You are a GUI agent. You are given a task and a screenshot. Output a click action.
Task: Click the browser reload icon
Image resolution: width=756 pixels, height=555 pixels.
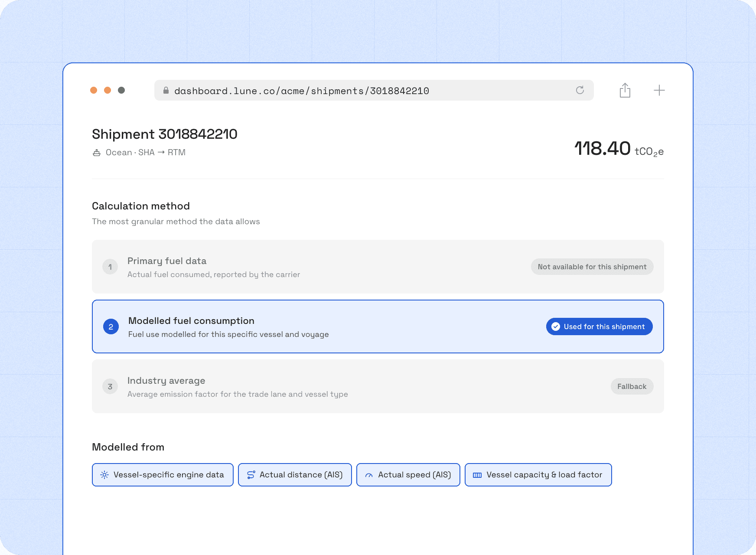(x=580, y=90)
